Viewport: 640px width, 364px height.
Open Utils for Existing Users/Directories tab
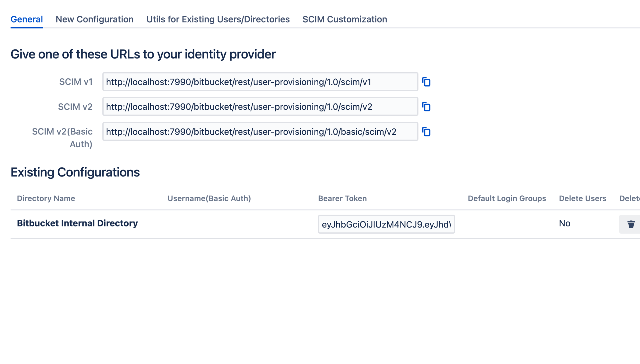218,19
